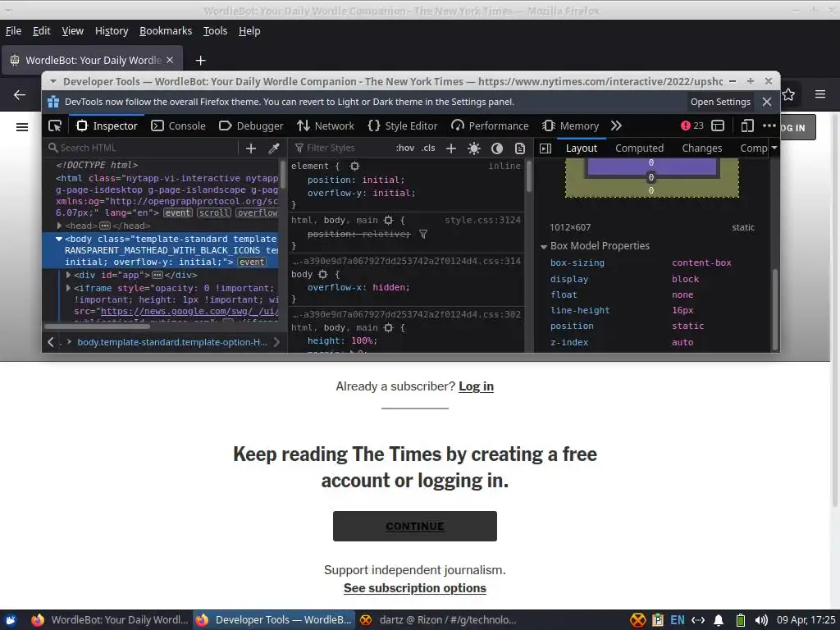The image size is (840, 630).
Task: Toggle dark color scheme simulation moon icon
Action: pos(497,148)
